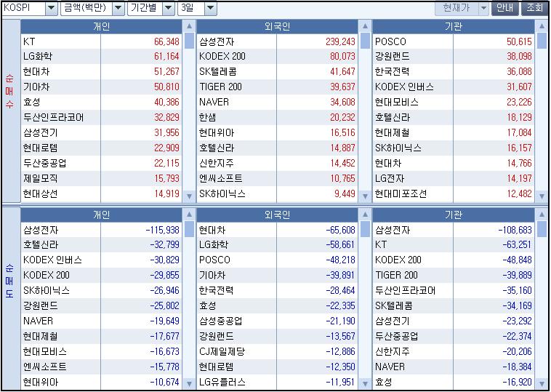Click scroll-up arrow in 순매수 기관 list
551x392 pixels.
pyautogui.click(x=542, y=26)
